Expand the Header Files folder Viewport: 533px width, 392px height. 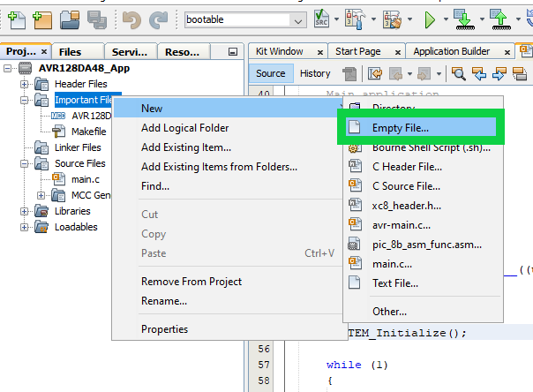click(x=26, y=84)
